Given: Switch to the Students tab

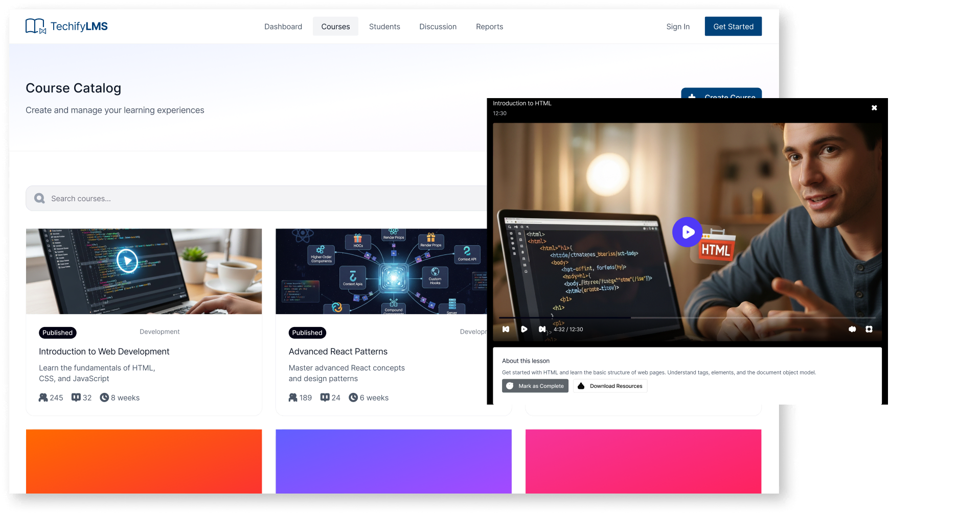Looking at the screenshot, I should pyautogui.click(x=384, y=27).
